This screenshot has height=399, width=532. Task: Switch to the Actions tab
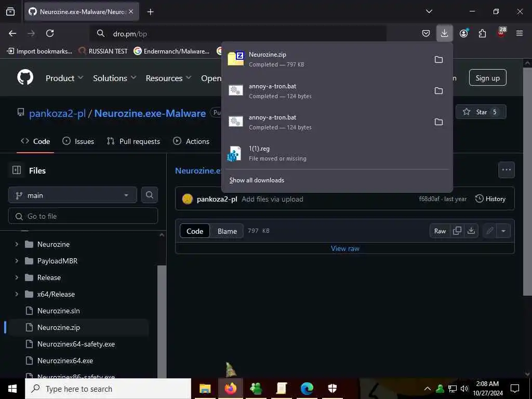pos(191,141)
